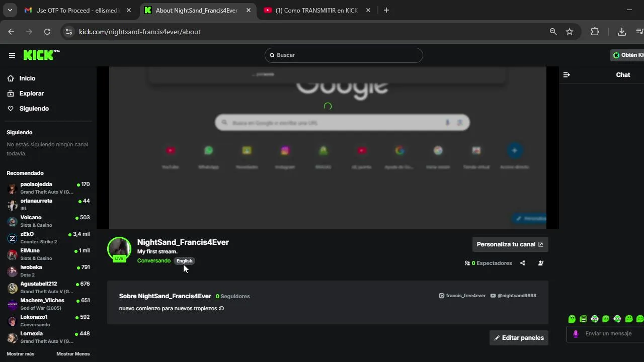Open ElMune recommended channel
Image resolution: width=644 pixels, height=362 pixels.
pos(48,254)
